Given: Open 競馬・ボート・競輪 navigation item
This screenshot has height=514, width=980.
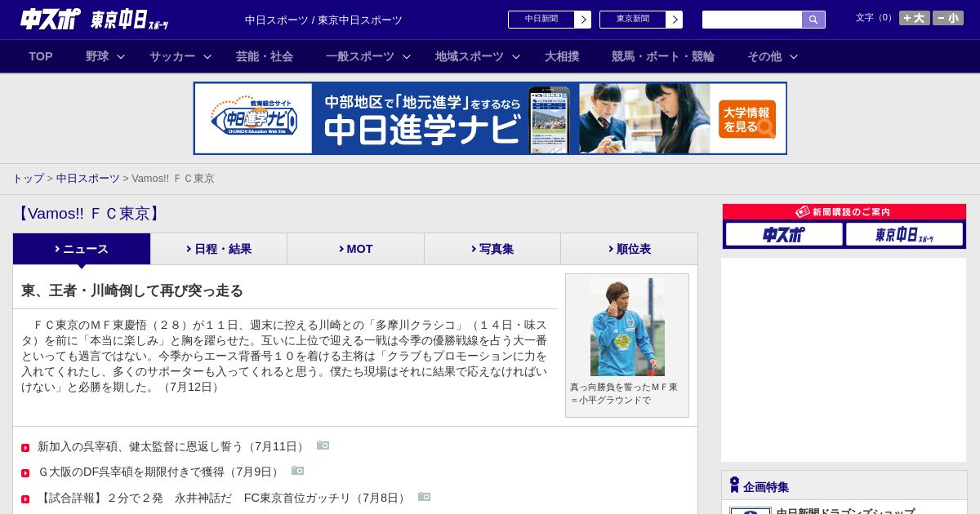Looking at the screenshot, I should coord(663,56).
